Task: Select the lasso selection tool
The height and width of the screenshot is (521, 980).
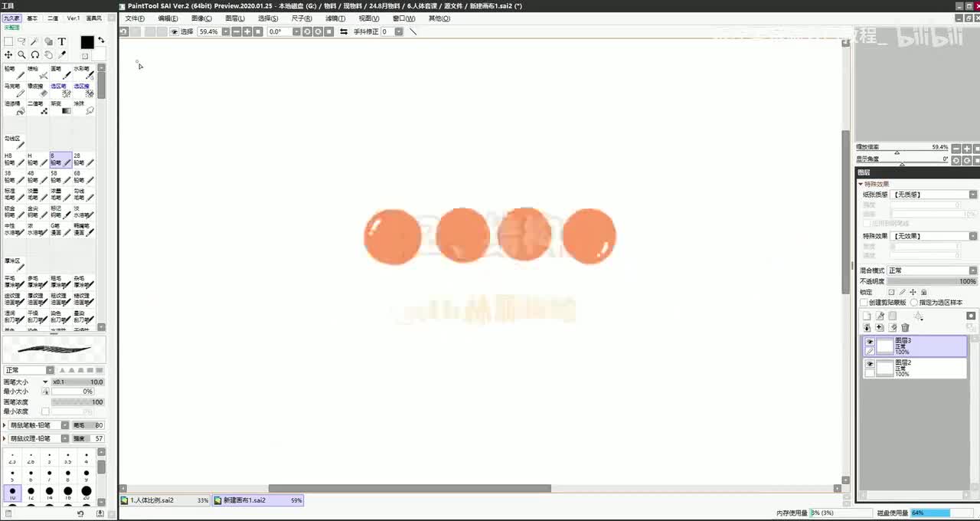Action: point(21,41)
